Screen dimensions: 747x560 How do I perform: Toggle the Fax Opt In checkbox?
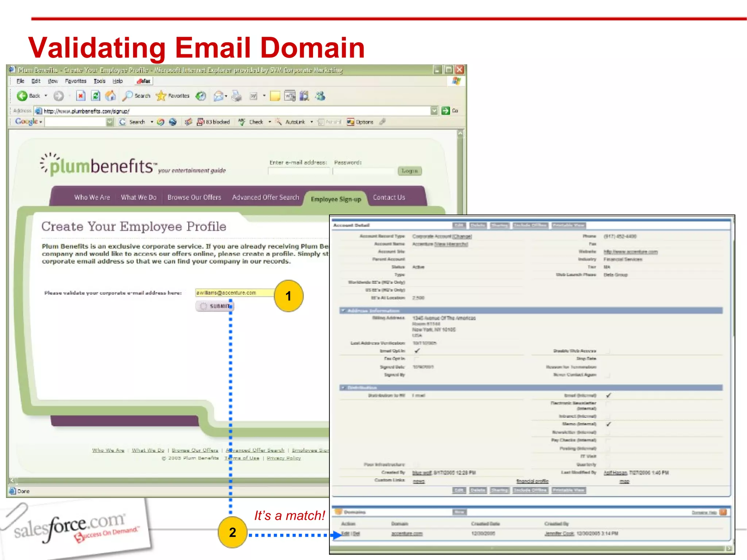coord(416,359)
